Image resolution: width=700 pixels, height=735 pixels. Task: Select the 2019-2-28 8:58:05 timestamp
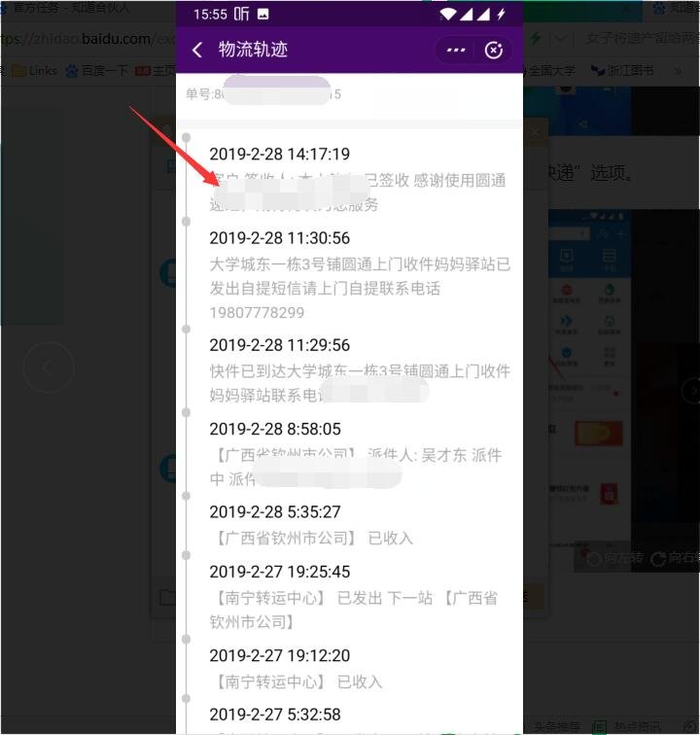coord(275,429)
